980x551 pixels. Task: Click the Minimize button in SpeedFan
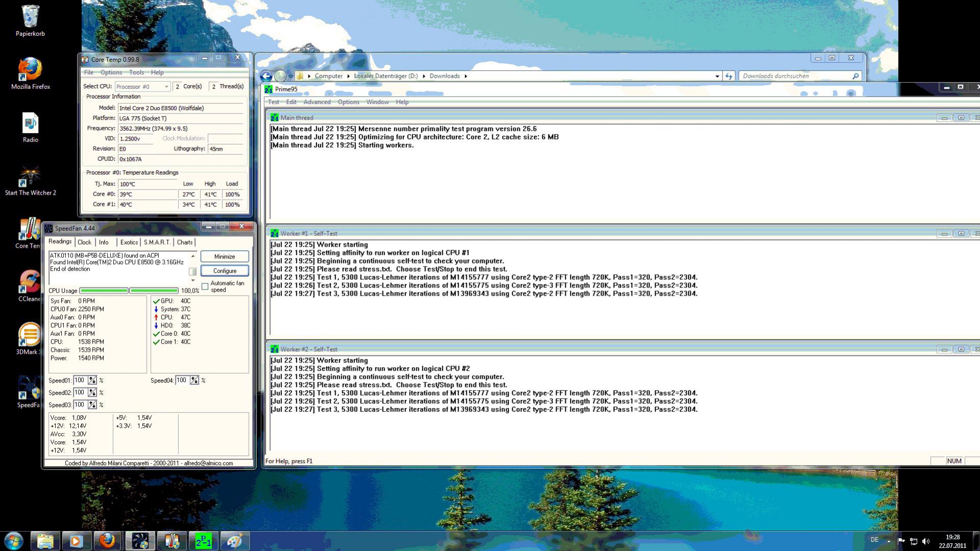tap(225, 256)
